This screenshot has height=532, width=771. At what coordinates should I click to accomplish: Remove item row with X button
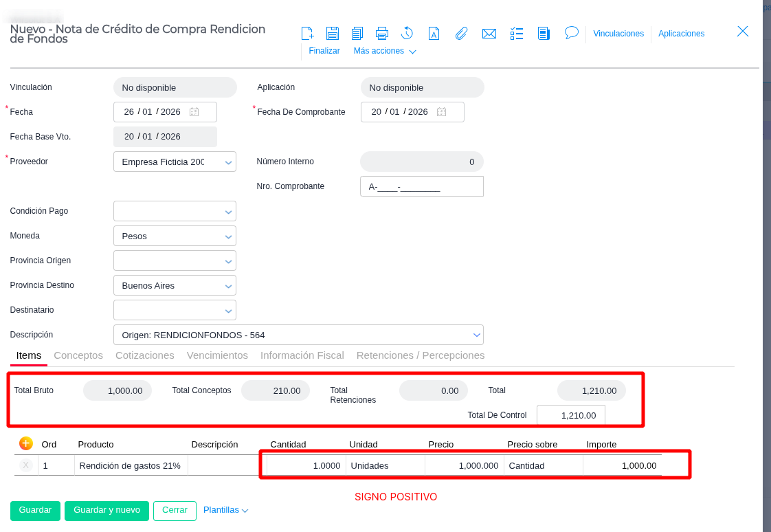(26, 465)
